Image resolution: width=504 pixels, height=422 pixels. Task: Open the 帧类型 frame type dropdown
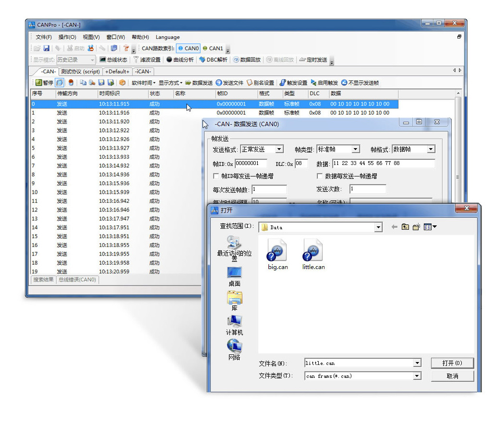(x=355, y=150)
